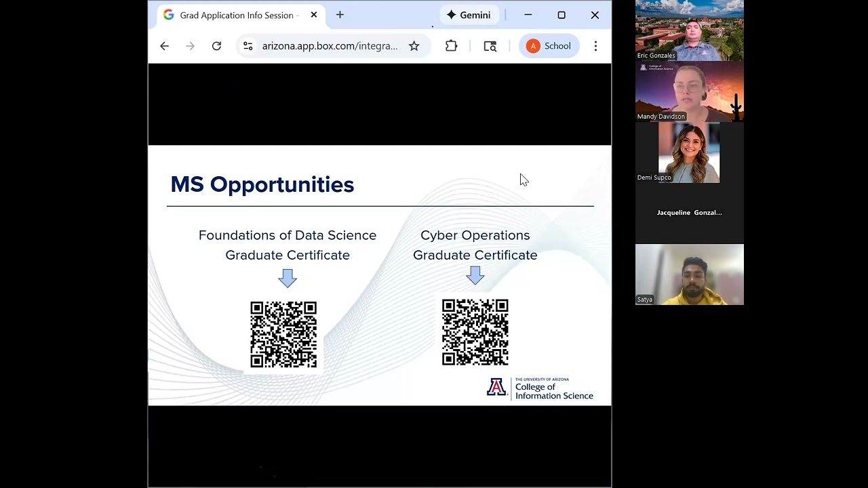Image resolution: width=868 pixels, height=488 pixels.
Task: Reload the current page
Action: point(216,46)
